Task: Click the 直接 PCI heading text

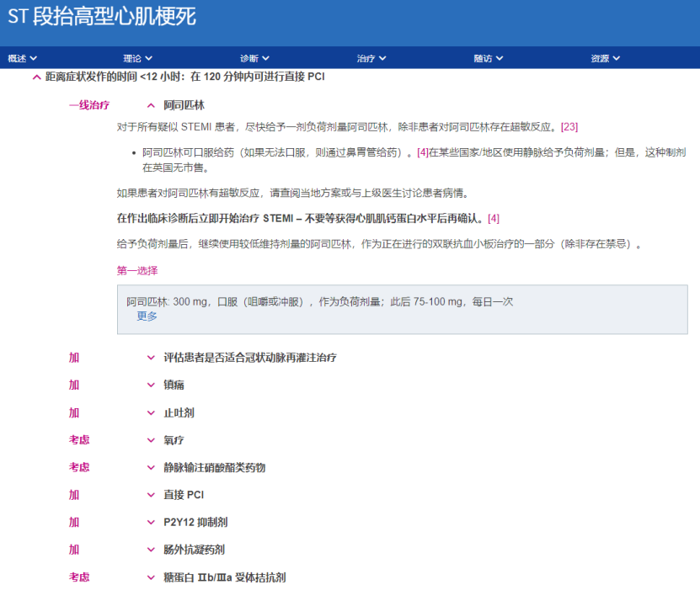Action: (184, 495)
